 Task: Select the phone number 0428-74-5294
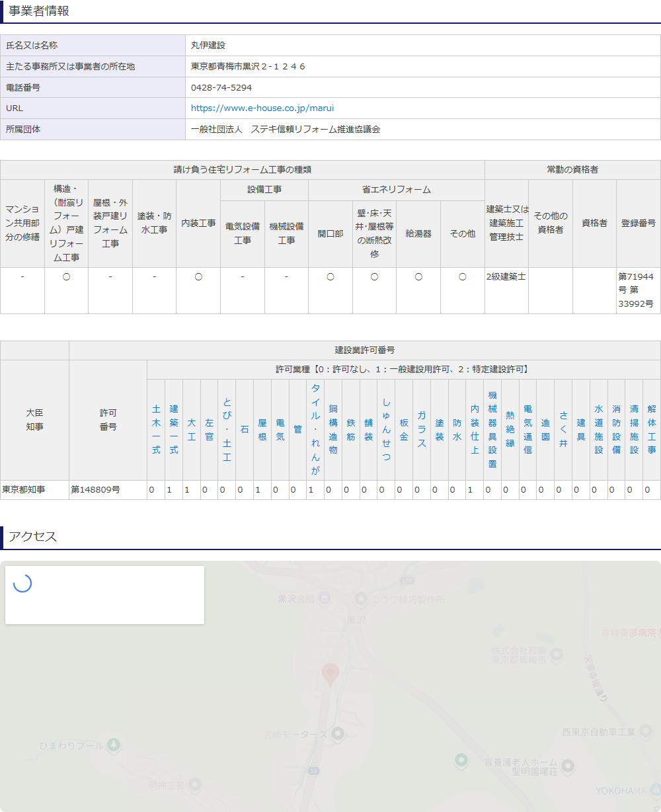221,87
